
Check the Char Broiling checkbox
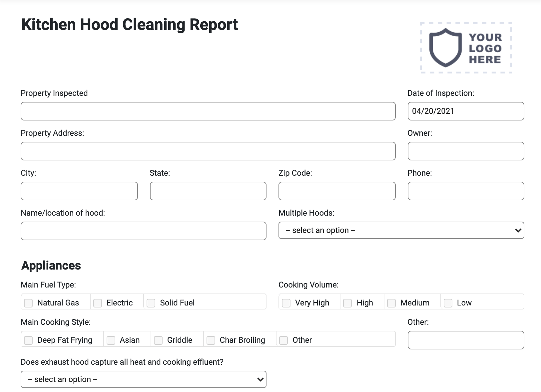click(x=211, y=340)
